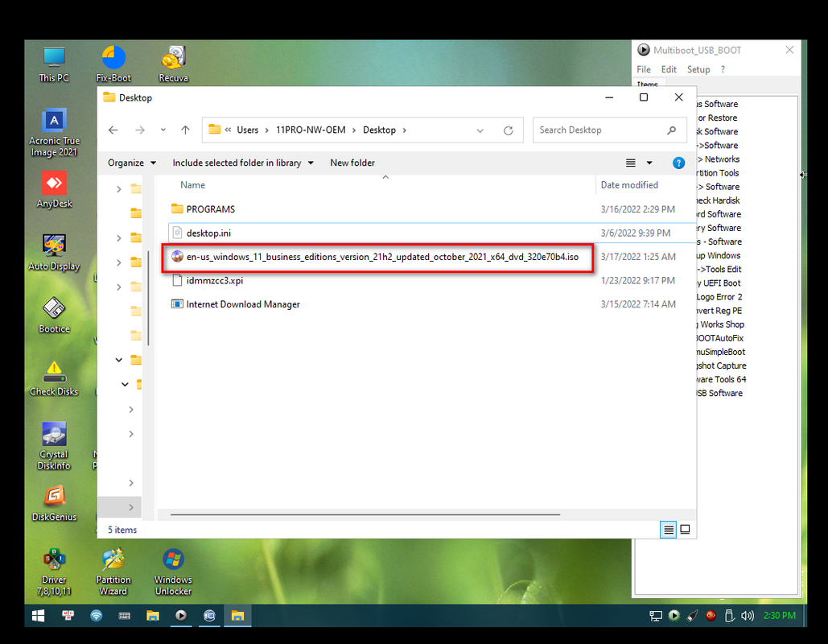Screen dimensions: 828x644
Task: Click the 2:30 PM taskbar clock
Action: [x=780, y=616]
